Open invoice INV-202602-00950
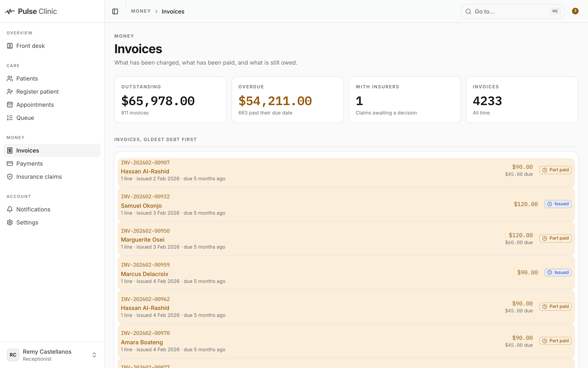This screenshot has height=368, width=588. coord(346,239)
